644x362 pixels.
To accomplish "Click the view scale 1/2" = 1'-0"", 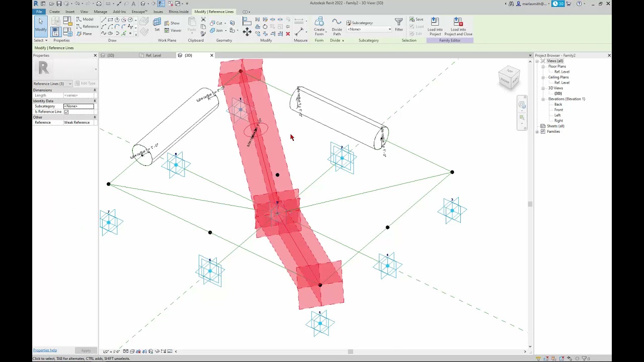I will pos(111,351).
